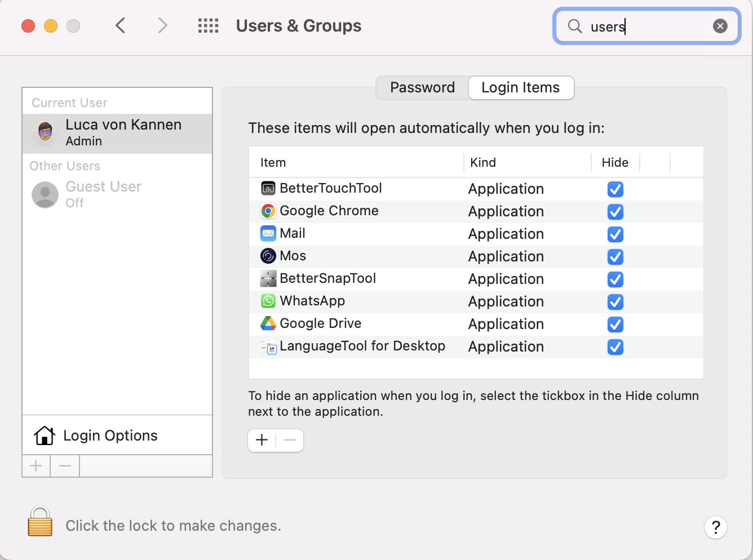Click the search input field
Viewport: 753px width, 560px height.
click(648, 26)
